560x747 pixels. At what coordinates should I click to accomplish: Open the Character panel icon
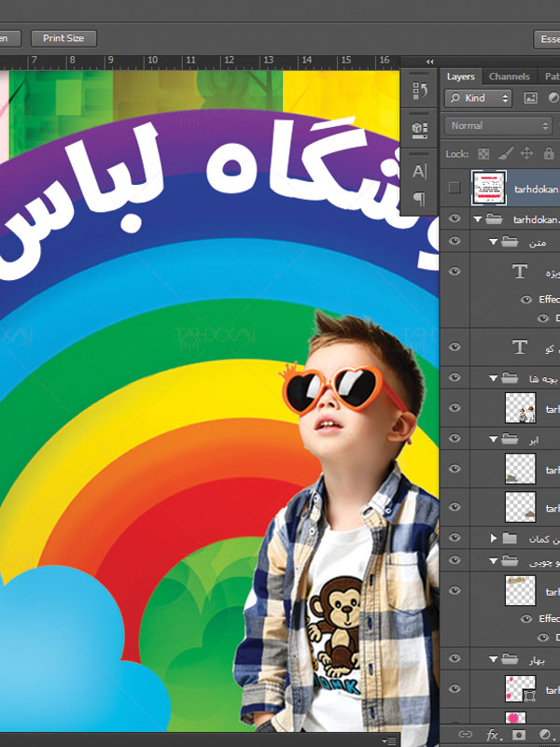tap(419, 171)
